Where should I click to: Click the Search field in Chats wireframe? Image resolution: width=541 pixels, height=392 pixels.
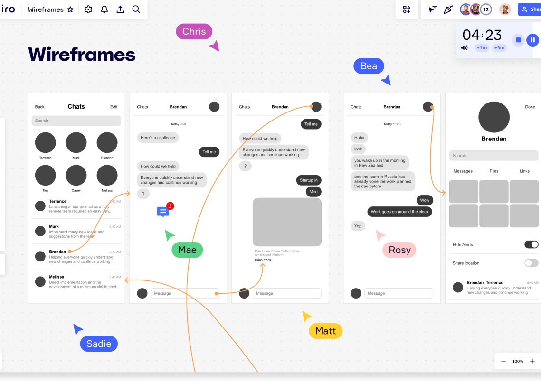(76, 121)
